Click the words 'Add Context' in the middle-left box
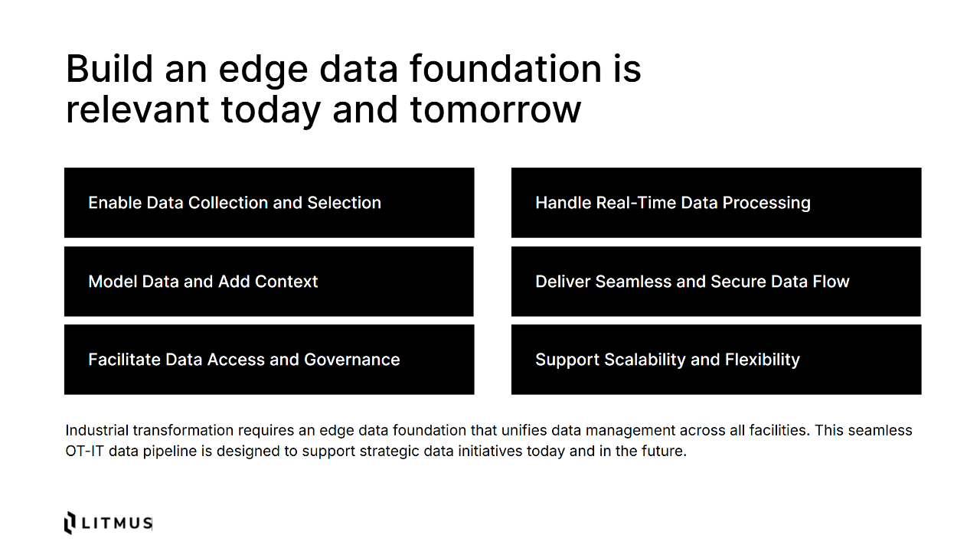Screen dimensions: 980x551 (x=268, y=282)
